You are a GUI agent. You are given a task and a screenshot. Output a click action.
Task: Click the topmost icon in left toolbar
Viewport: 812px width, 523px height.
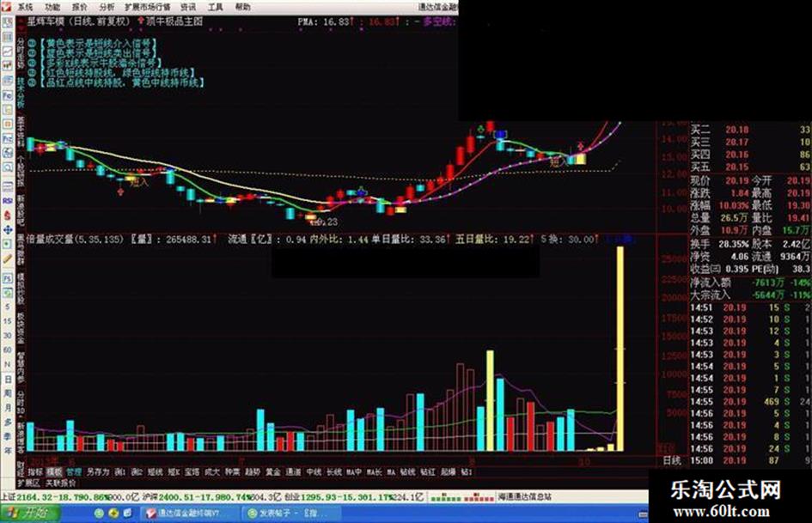pyautogui.click(x=7, y=22)
